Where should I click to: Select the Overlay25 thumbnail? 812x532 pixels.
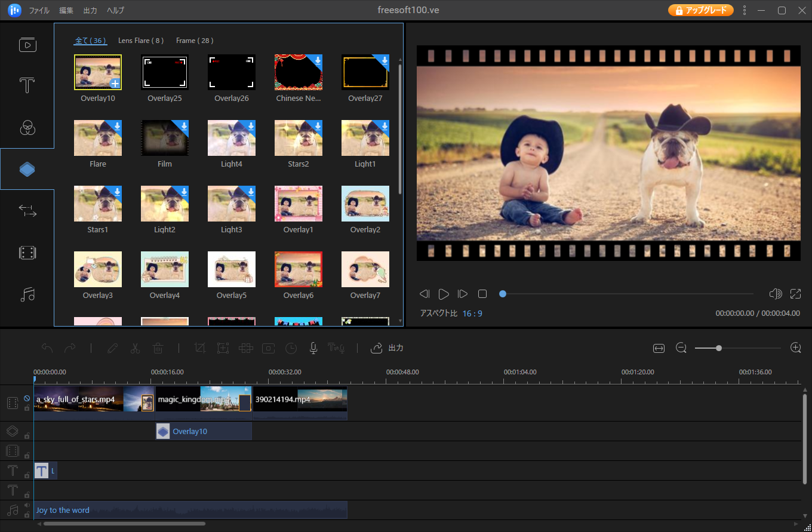(165, 72)
